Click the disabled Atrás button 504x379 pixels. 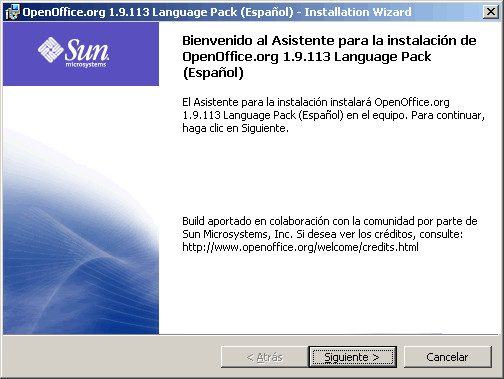265,357
